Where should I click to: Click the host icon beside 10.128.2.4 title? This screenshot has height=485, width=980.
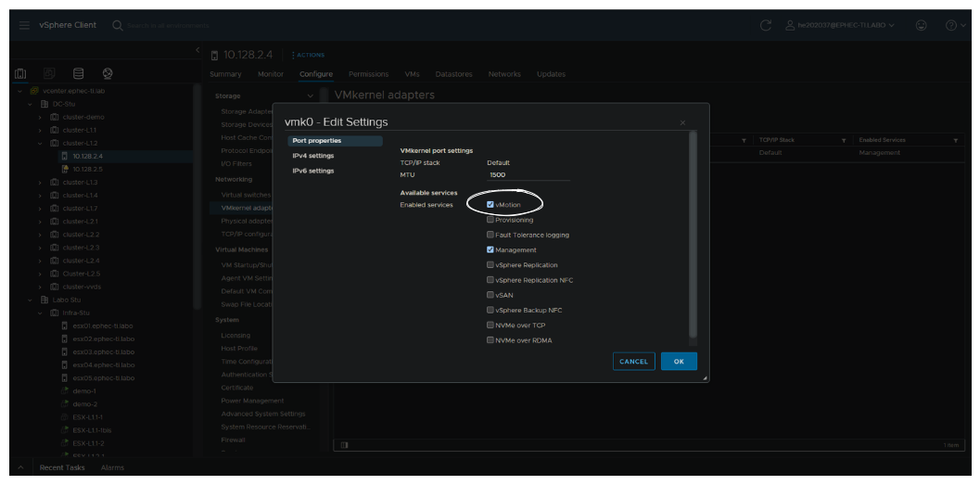[215, 56]
